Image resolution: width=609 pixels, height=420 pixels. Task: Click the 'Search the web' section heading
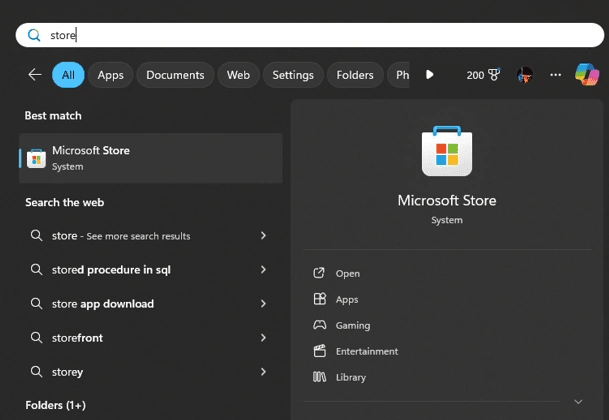[x=64, y=202]
